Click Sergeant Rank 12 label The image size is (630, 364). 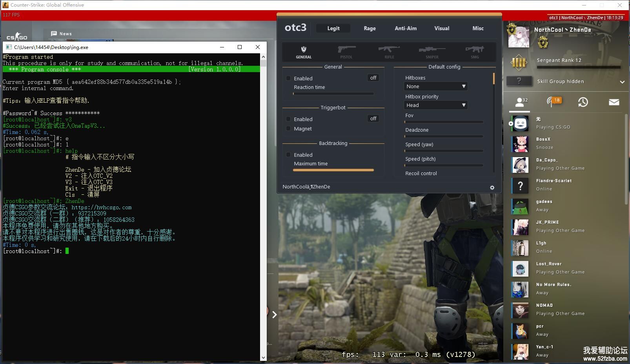pos(559,60)
